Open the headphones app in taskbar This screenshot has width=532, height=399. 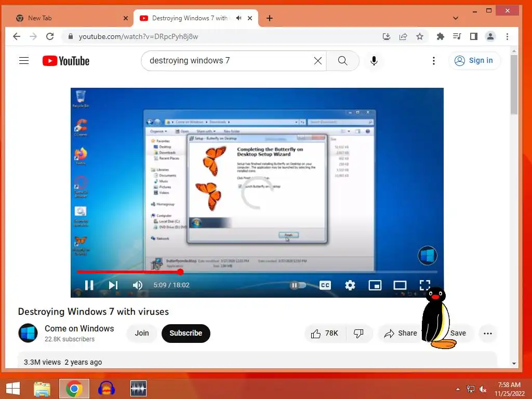[106, 389]
